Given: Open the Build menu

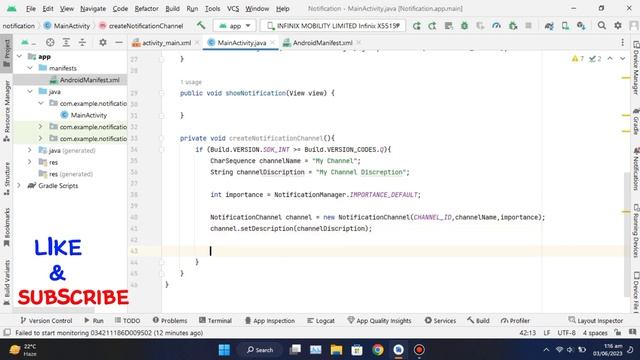Looking at the screenshot, I should click(172, 9).
